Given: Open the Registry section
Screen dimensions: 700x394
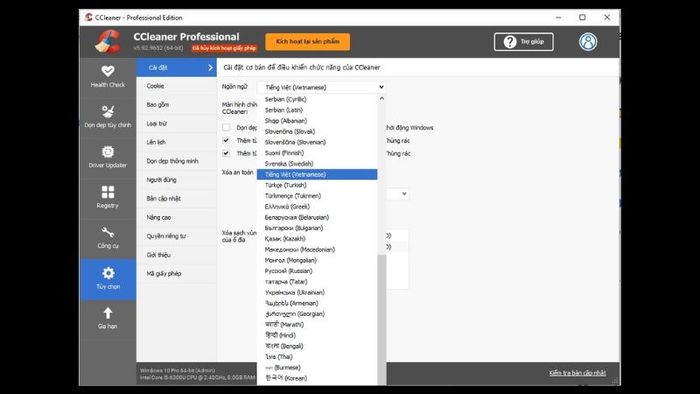Looking at the screenshot, I should (108, 197).
